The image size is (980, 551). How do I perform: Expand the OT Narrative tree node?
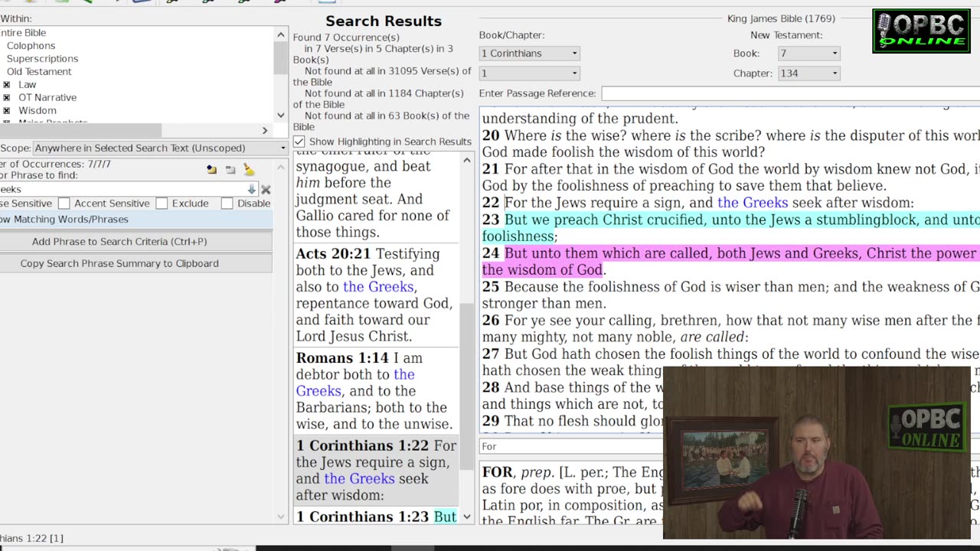pos(7,97)
